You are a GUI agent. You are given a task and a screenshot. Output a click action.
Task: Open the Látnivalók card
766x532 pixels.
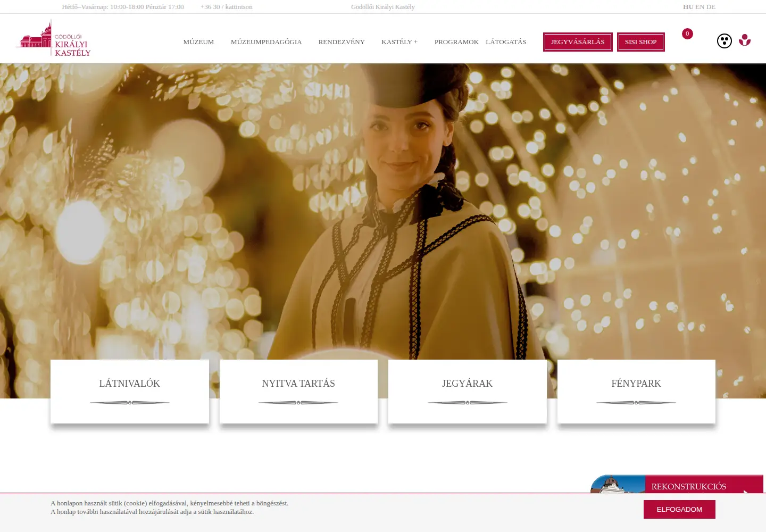[x=130, y=392]
